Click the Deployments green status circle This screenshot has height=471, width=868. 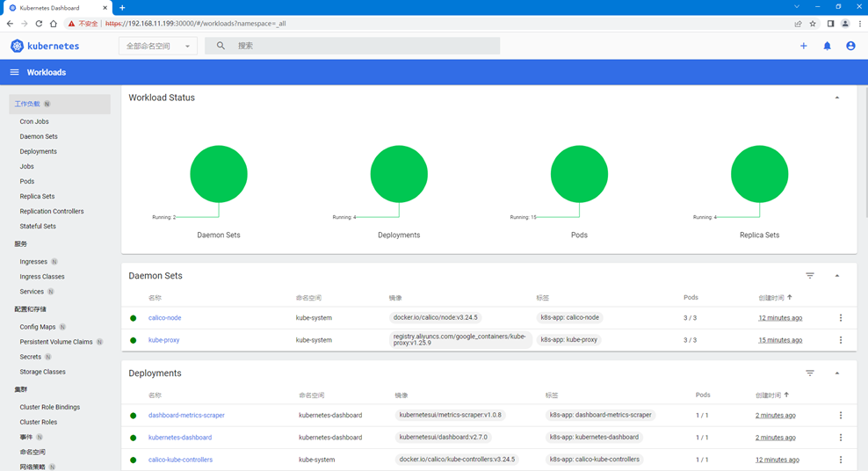pyautogui.click(x=399, y=174)
